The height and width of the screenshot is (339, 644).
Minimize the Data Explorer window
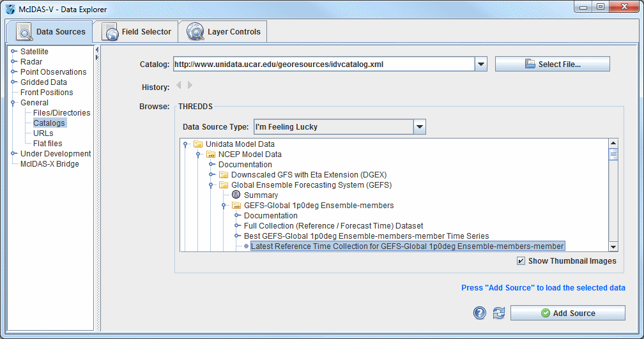point(583,7)
